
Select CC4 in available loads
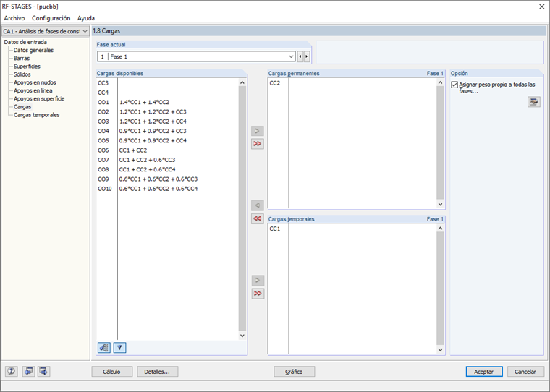[x=167, y=93]
